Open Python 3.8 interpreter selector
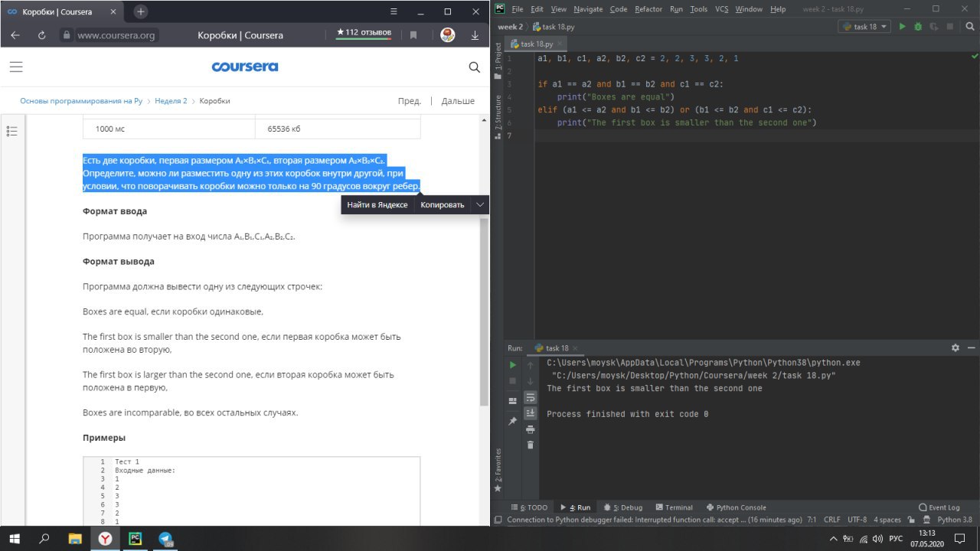This screenshot has height=551, width=980. 955,520
